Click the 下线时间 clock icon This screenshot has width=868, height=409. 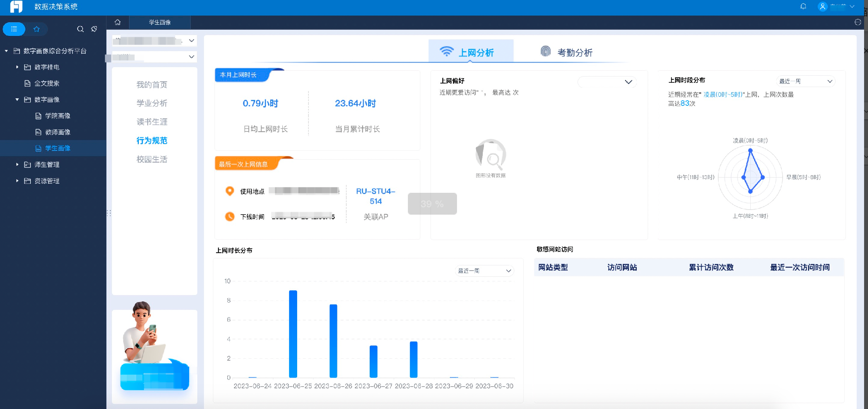pyautogui.click(x=230, y=216)
